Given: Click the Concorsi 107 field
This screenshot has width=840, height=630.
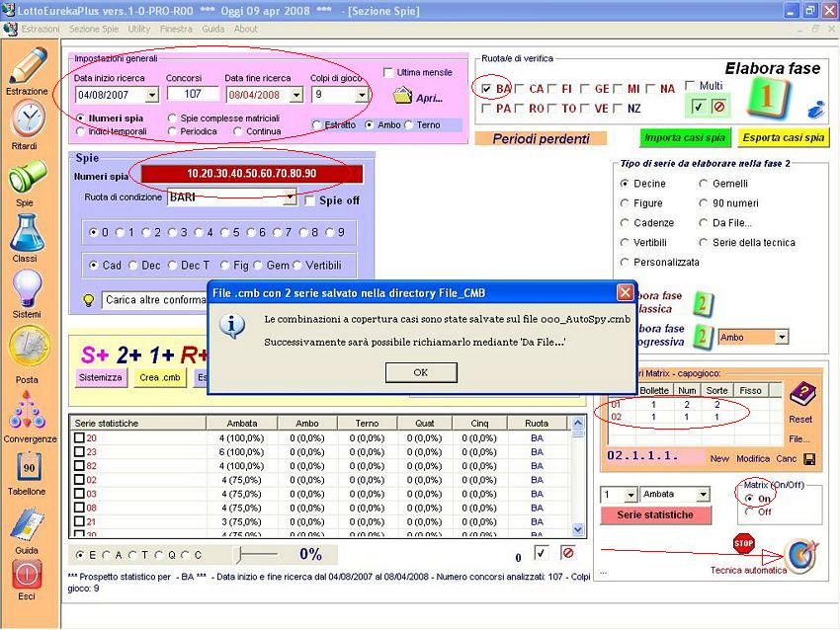Looking at the screenshot, I should [x=193, y=94].
